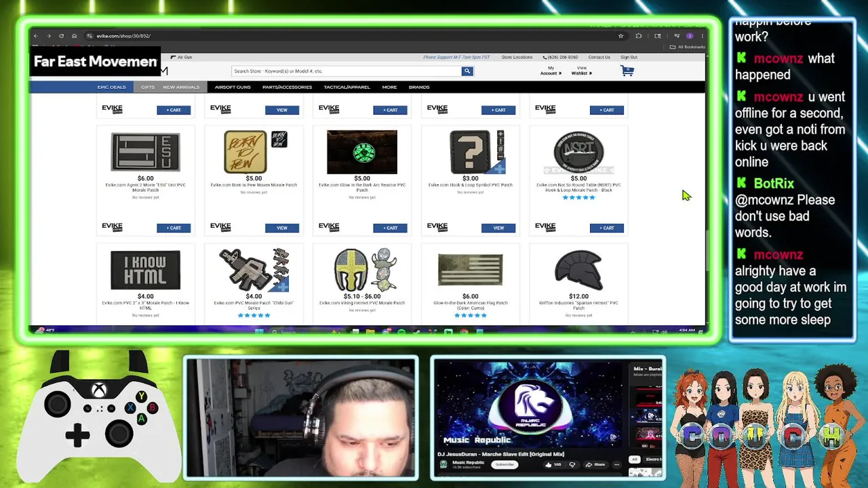Viewport: 868px width, 488px height.
Task: Open the Contact Us link
Action: (x=599, y=58)
